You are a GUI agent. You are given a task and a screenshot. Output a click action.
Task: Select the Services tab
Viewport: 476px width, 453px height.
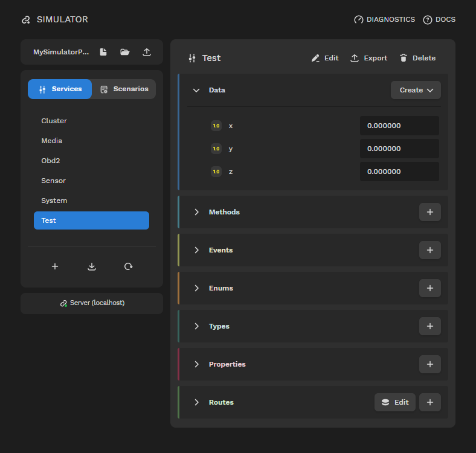[60, 89]
